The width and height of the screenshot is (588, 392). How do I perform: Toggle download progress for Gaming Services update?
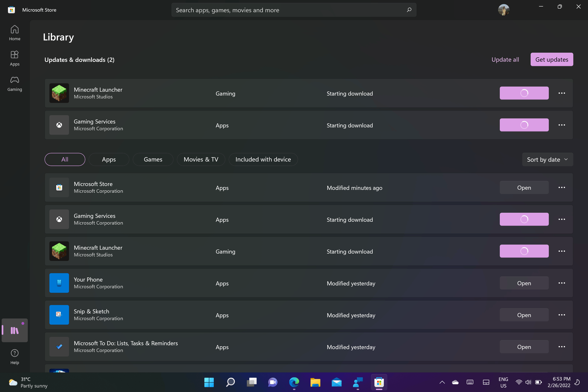click(524, 125)
